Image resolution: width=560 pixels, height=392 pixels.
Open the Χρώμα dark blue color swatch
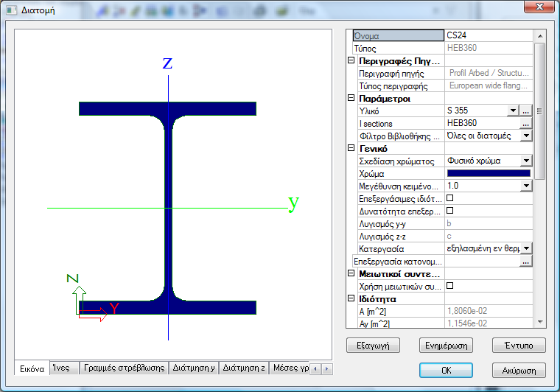tap(489, 173)
